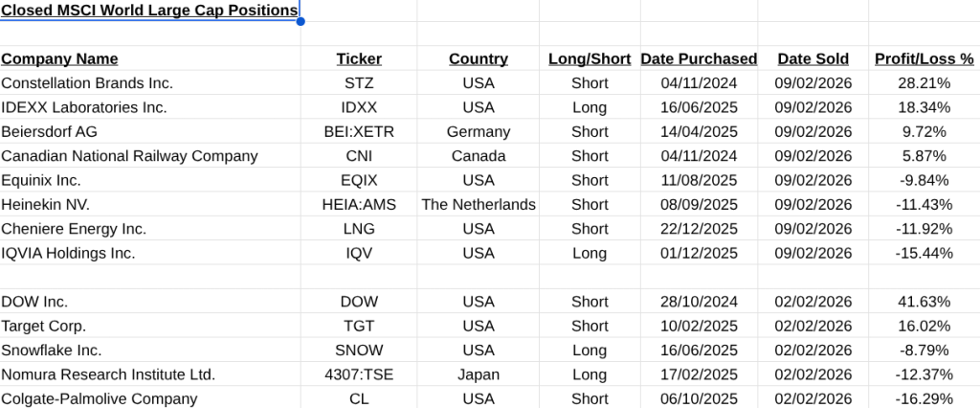980x408 pixels.
Task: Click the BEI:XETR ticker cell
Action: [359, 131]
